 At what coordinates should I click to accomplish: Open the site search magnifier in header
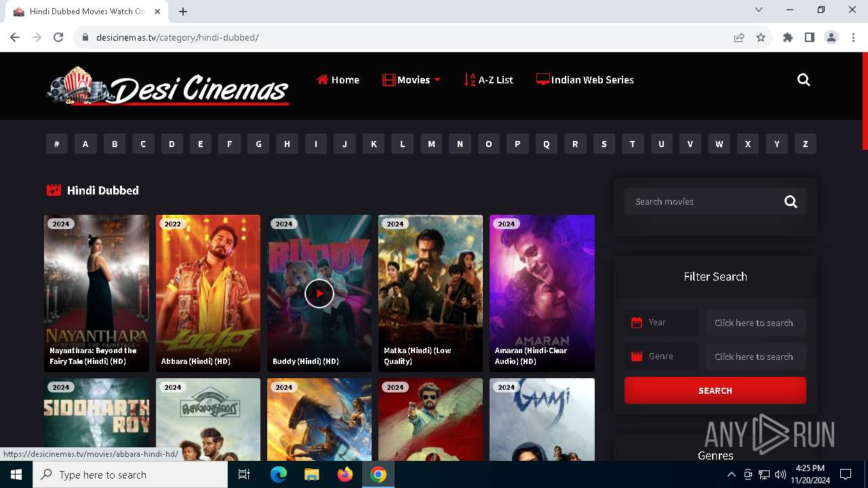point(804,80)
